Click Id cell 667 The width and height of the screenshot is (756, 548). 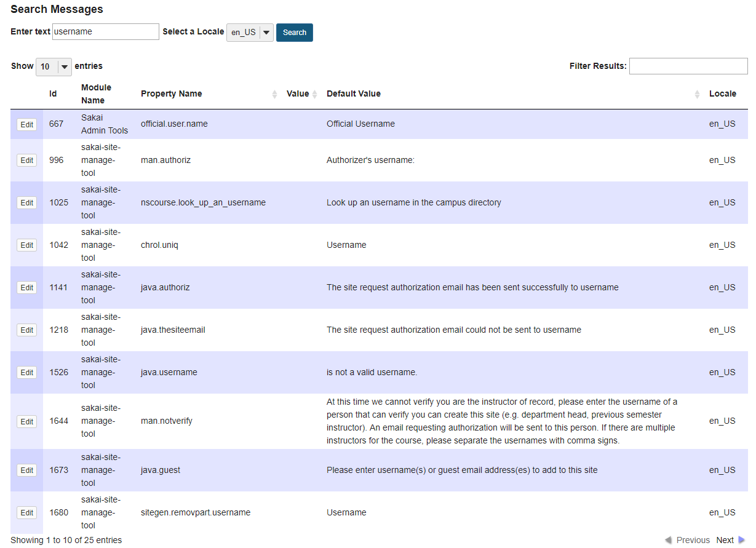pos(56,124)
